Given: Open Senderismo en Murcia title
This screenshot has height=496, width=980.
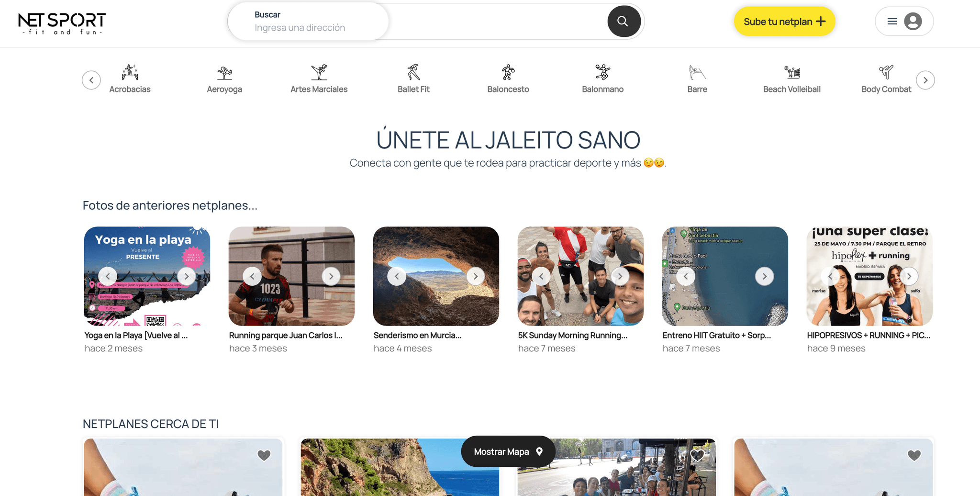Looking at the screenshot, I should [418, 335].
